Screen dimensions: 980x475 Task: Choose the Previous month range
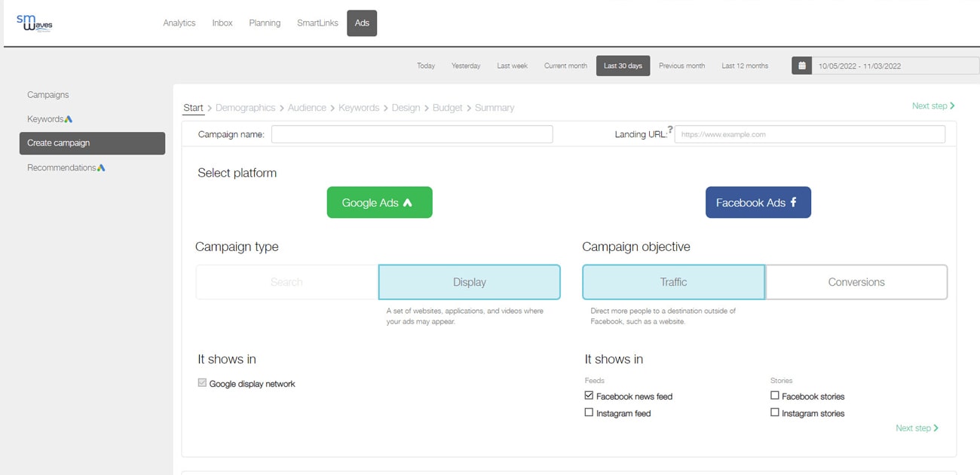pyautogui.click(x=681, y=66)
